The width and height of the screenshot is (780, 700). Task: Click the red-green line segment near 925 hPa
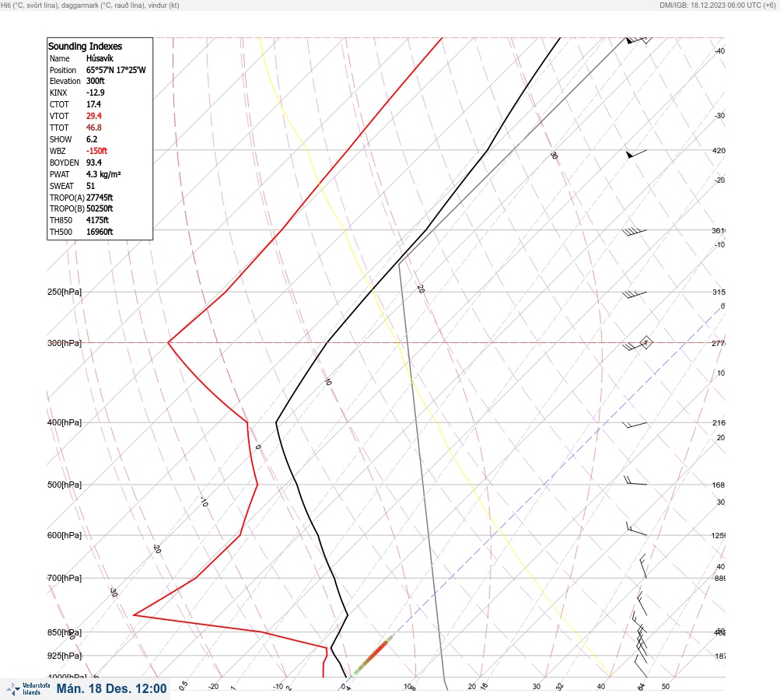point(373,655)
